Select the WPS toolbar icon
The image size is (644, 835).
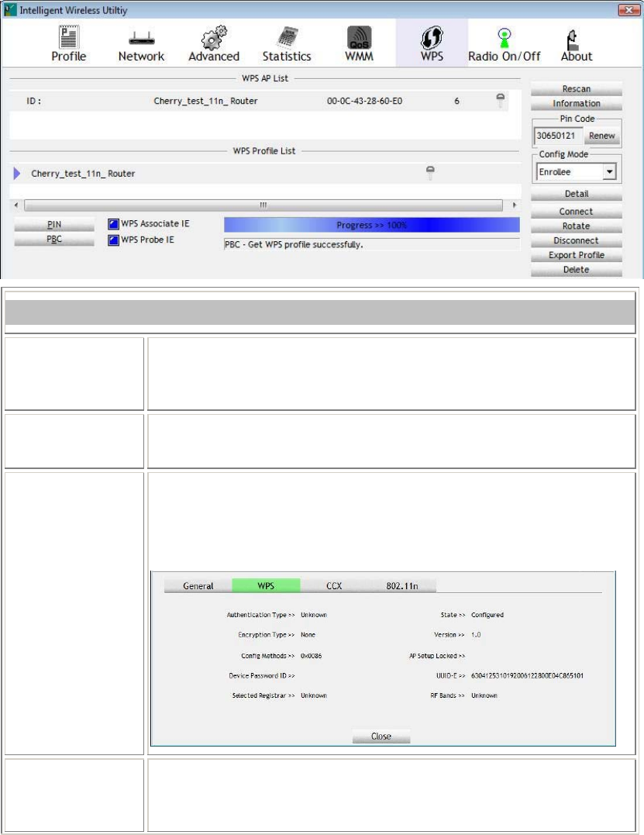coord(432,43)
